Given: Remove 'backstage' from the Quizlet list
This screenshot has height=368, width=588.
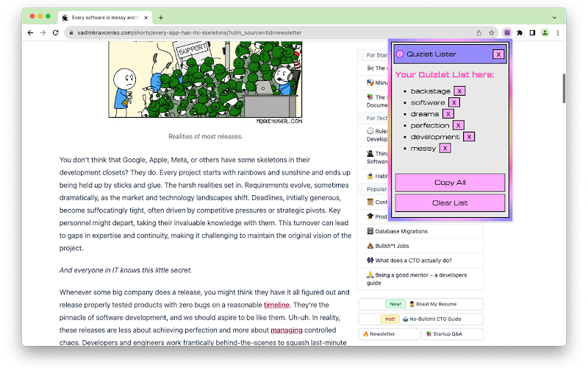Looking at the screenshot, I should 459,91.
